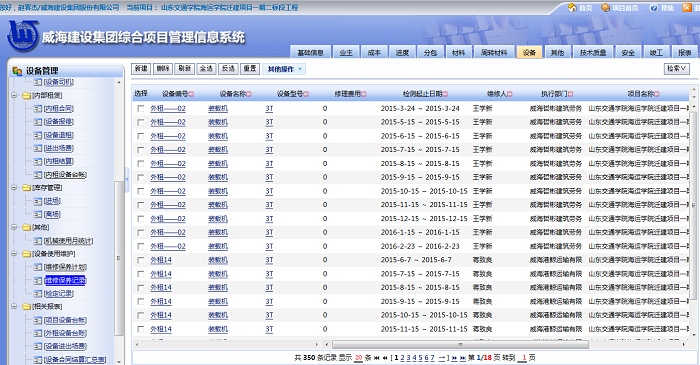Go to next page icon

[454, 358]
